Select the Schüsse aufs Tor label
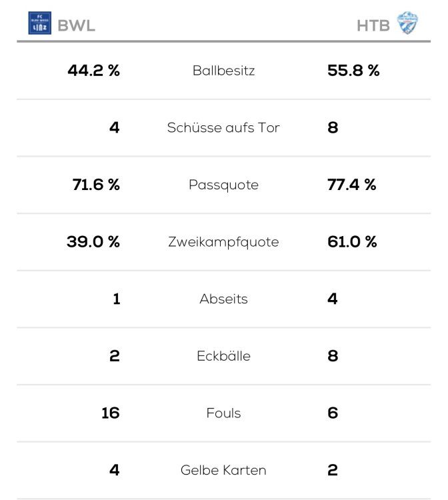Screen dimensions: 448x500 pyautogui.click(x=223, y=127)
